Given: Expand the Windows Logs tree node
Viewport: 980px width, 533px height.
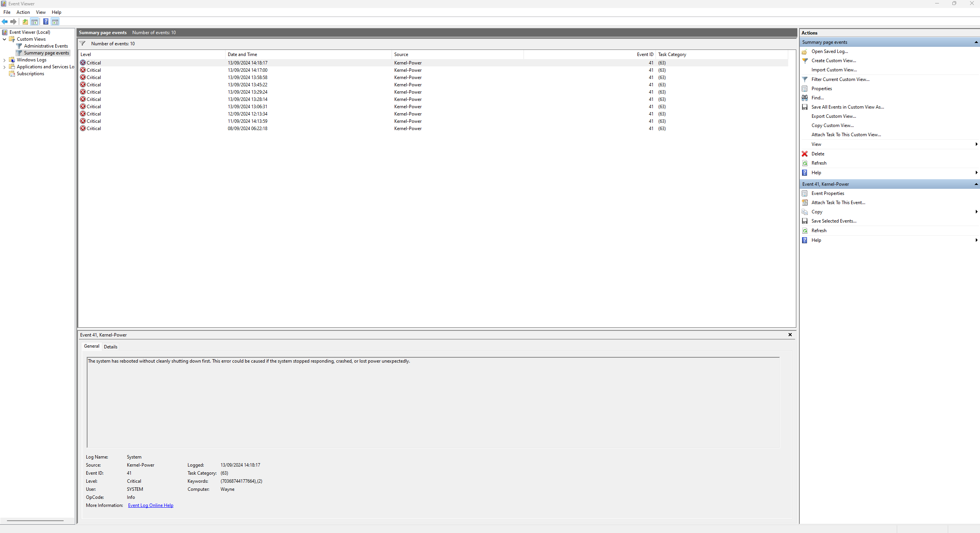Looking at the screenshot, I should [x=5, y=60].
